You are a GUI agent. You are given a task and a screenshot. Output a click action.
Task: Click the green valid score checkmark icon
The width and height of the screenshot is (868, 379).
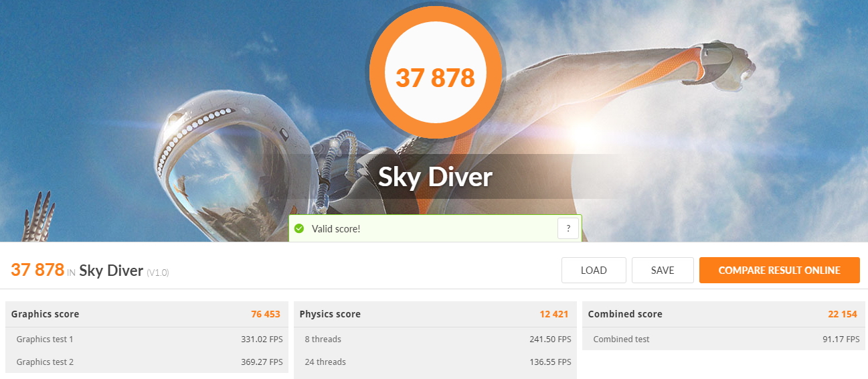pos(299,229)
